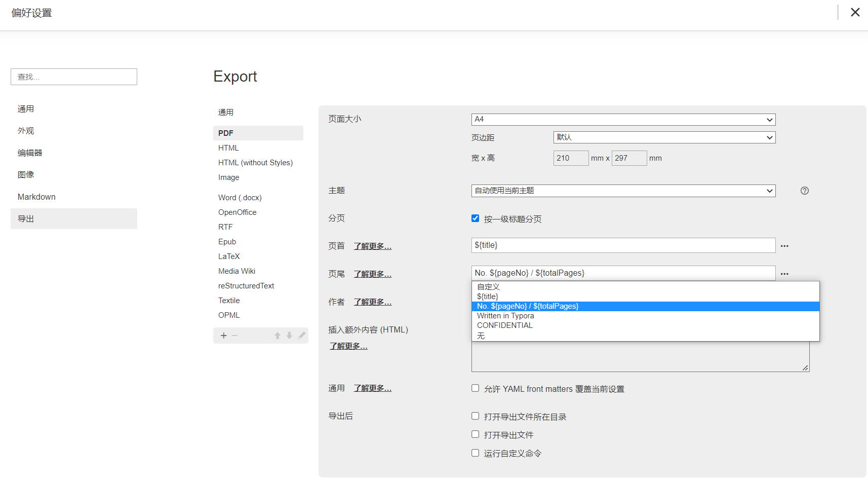Switch to the HTML export settings
Screen dimensions: 868x480
pyautogui.click(x=228, y=147)
